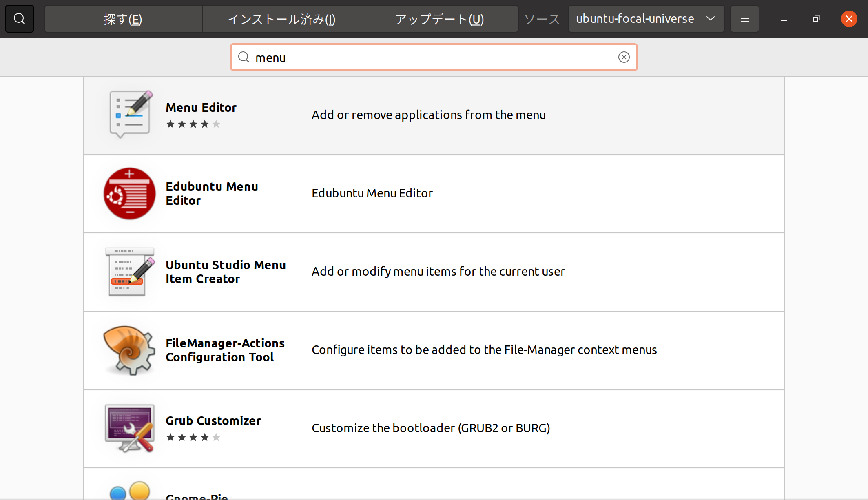
Task: Open the hamburger main menu
Action: (x=744, y=19)
